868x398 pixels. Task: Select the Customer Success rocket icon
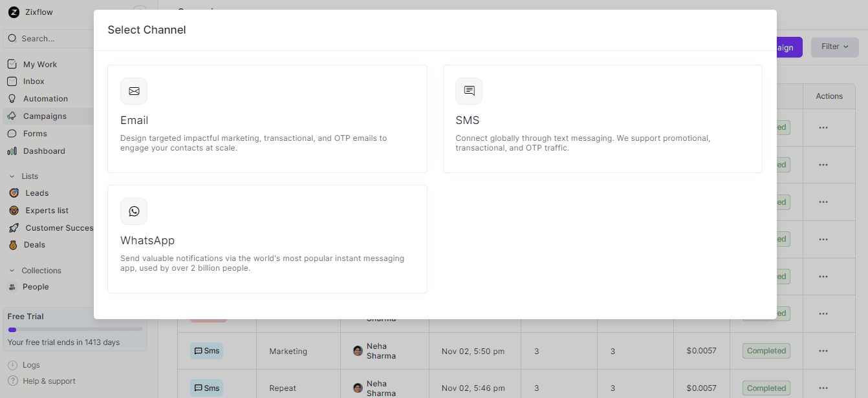click(x=13, y=227)
